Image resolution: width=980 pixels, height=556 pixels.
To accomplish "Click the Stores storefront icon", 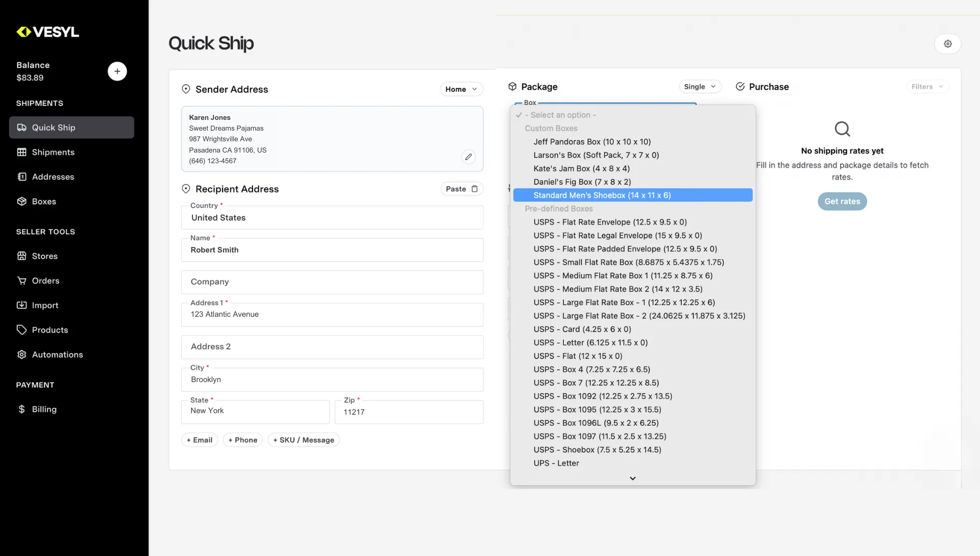I will pyautogui.click(x=21, y=256).
